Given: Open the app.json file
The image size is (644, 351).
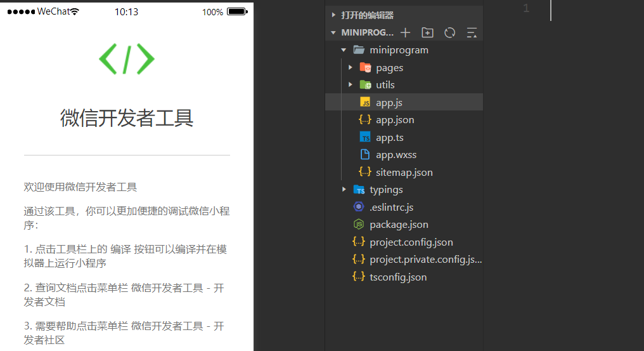Looking at the screenshot, I should (395, 120).
